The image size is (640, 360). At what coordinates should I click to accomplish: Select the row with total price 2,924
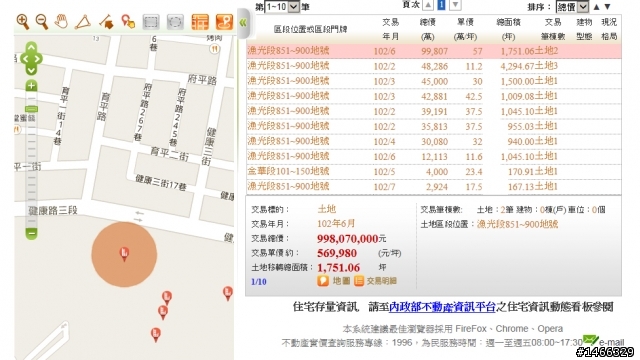point(434,187)
